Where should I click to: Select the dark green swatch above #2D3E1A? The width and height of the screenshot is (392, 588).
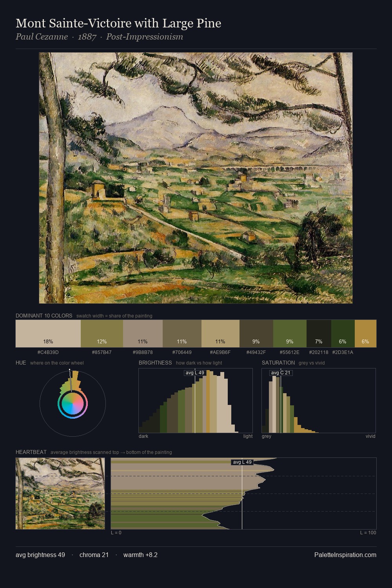click(x=343, y=334)
